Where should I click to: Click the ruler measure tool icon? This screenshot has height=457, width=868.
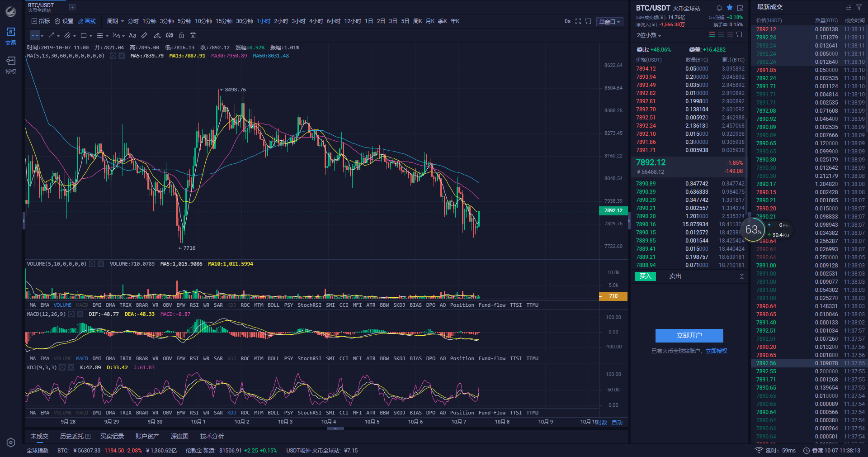(x=144, y=35)
